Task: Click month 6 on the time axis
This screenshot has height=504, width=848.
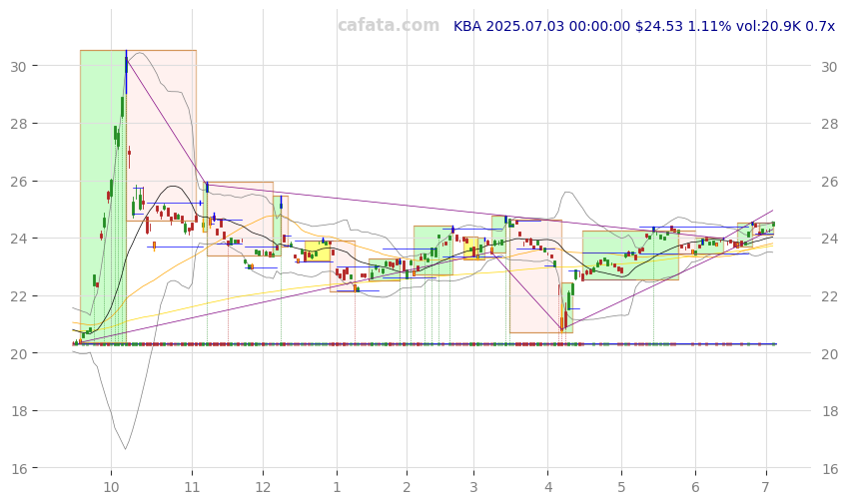Action: [x=695, y=487]
